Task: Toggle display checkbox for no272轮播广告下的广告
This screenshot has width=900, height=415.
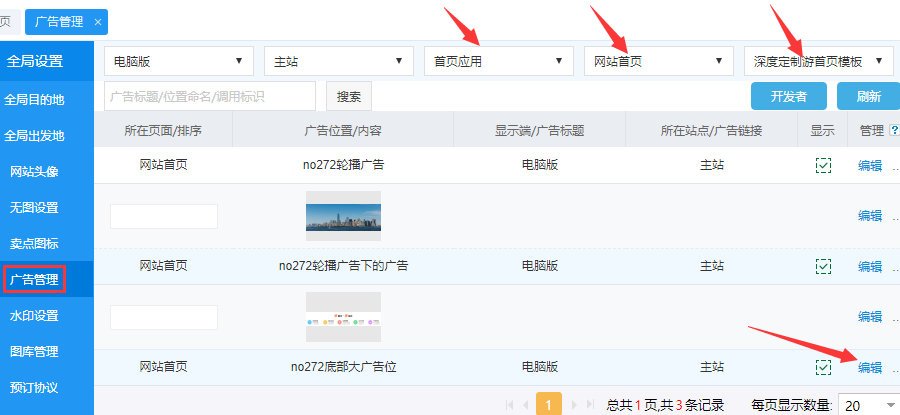Action: [x=823, y=266]
